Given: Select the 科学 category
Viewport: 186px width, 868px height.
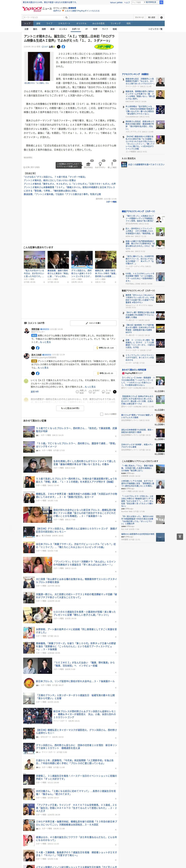Looking at the screenshot, I should pos(95,29).
